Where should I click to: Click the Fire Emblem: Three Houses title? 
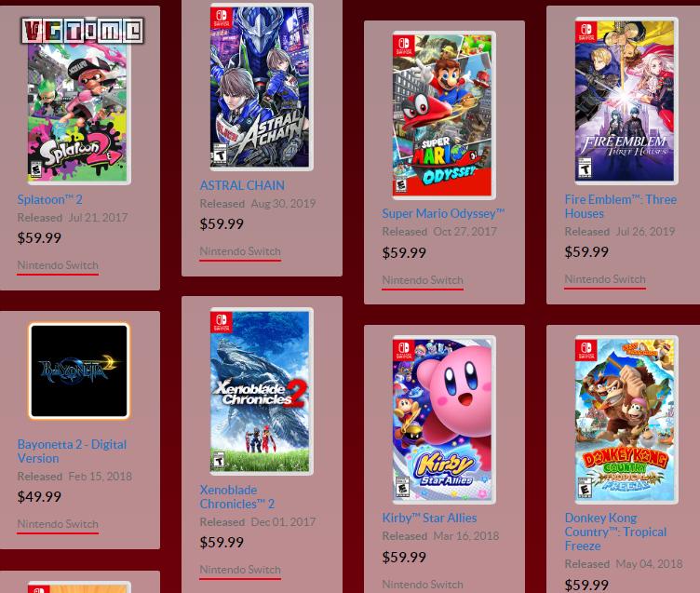pyautogui.click(x=621, y=207)
